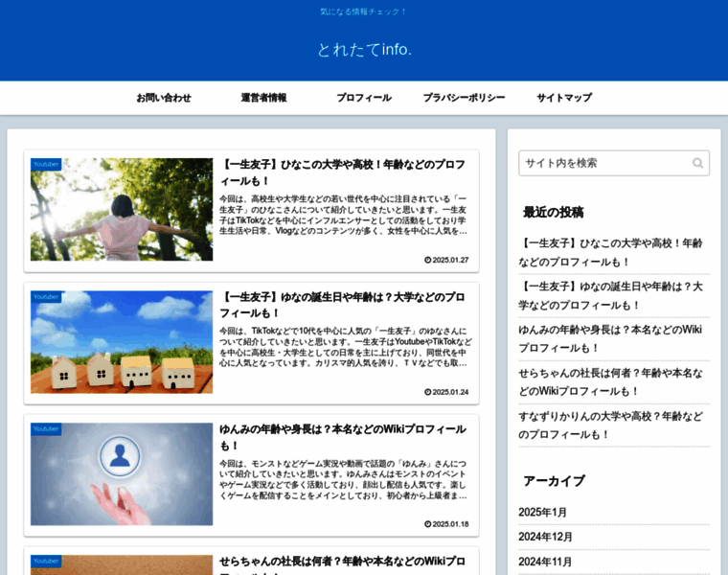The height and width of the screenshot is (575, 728).
Task: Click the アーカイブ heading
Action: 554,481
